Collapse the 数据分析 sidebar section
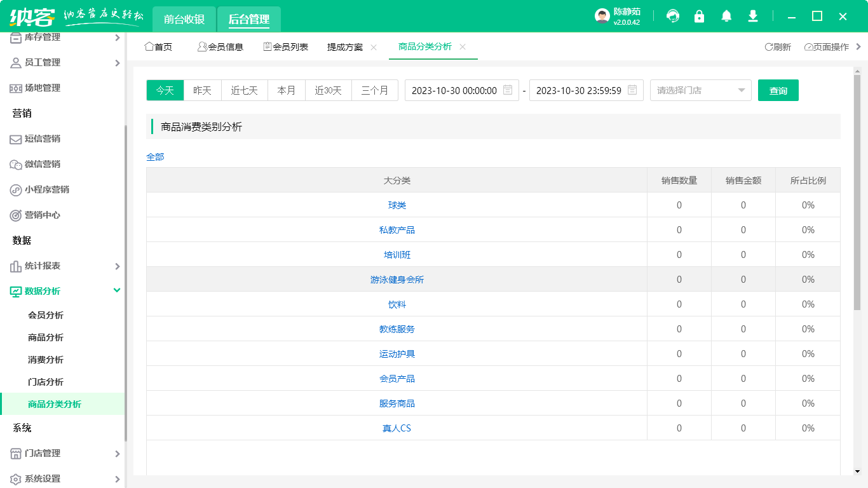This screenshot has height=488, width=868. coord(117,290)
